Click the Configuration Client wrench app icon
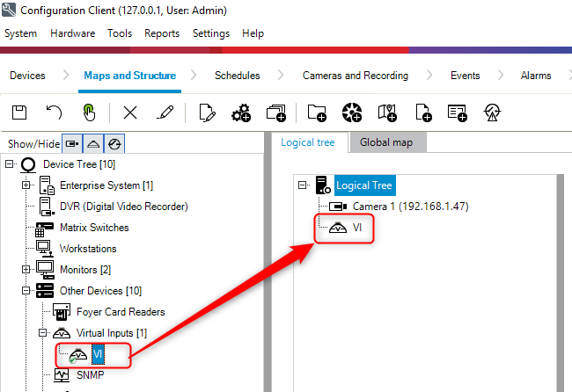572x392 pixels. (x=9, y=10)
